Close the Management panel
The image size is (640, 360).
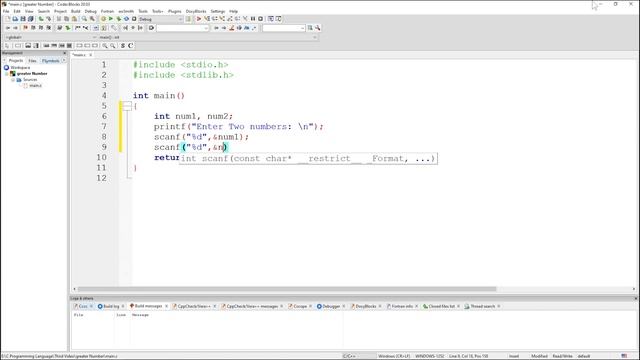[64, 53]
